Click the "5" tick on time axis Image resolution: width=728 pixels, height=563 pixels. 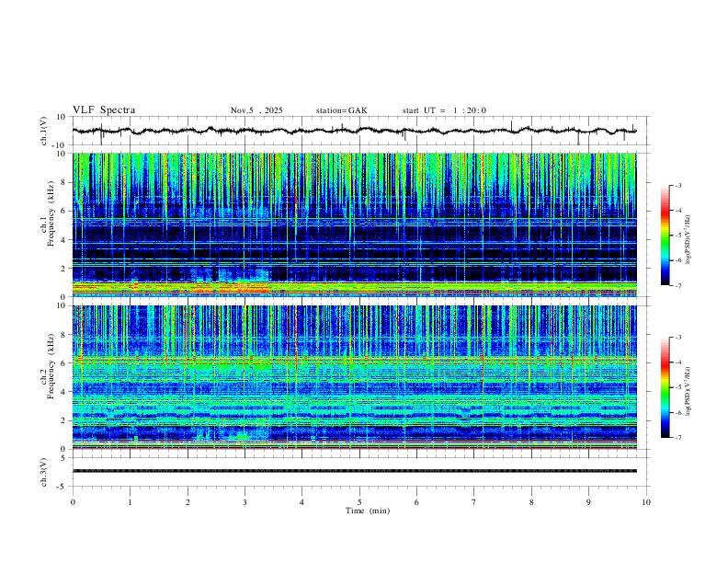[359, 502]
